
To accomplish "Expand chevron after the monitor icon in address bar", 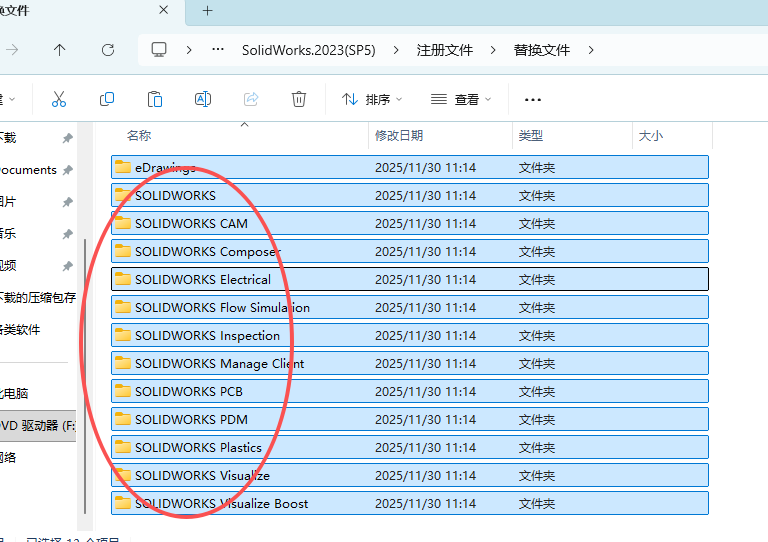I will 189,50.
